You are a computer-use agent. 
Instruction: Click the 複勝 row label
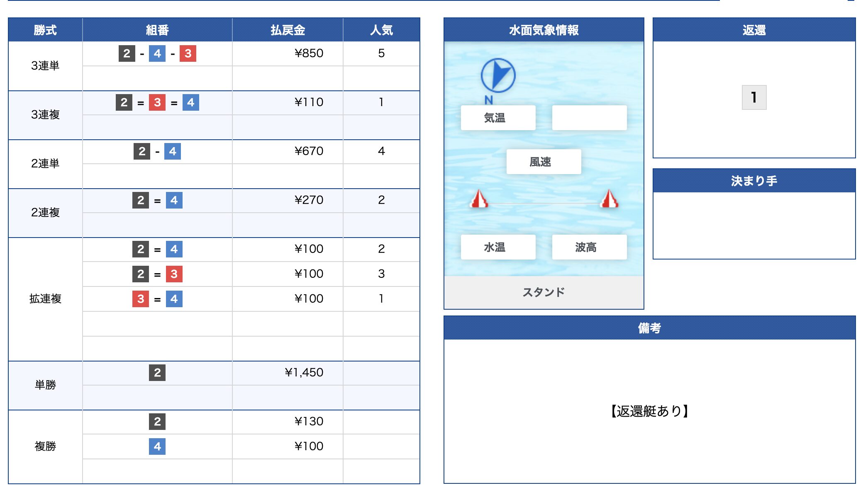(x=45, y=446)
